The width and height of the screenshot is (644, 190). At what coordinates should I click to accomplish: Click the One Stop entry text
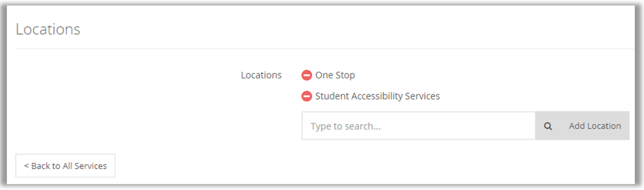[x=335, y=75]
